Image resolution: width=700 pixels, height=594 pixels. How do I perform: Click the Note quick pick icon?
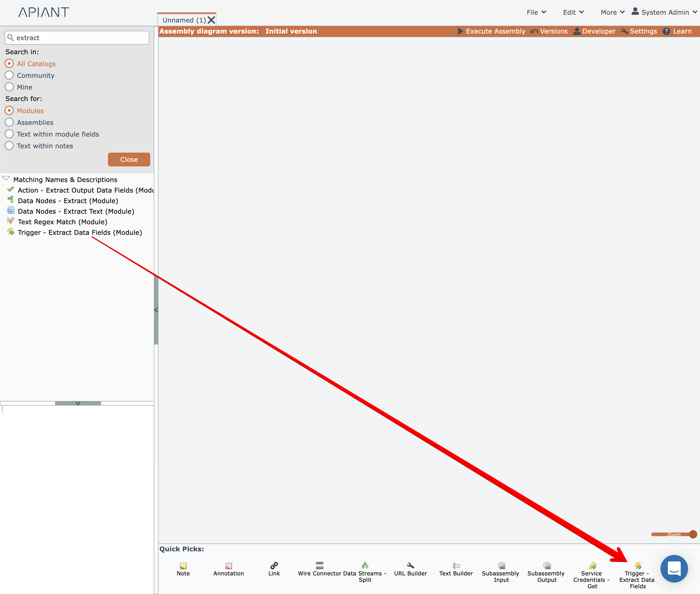point(183,566)
